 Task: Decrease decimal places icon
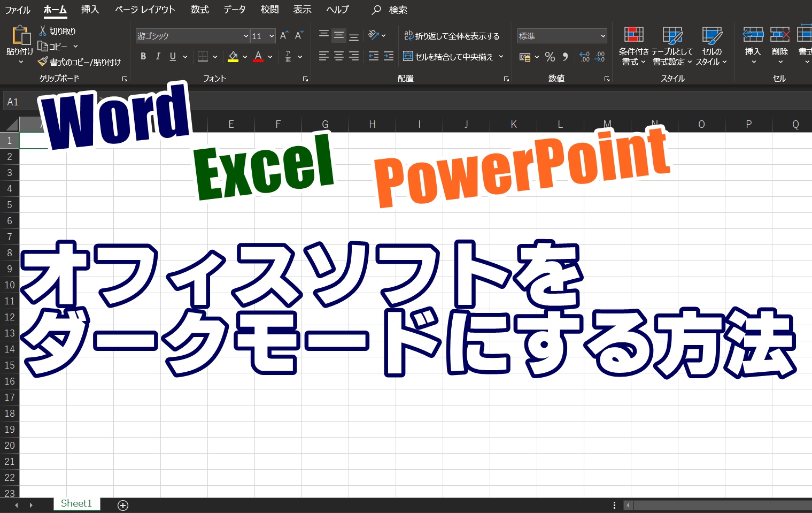(600, 57)
